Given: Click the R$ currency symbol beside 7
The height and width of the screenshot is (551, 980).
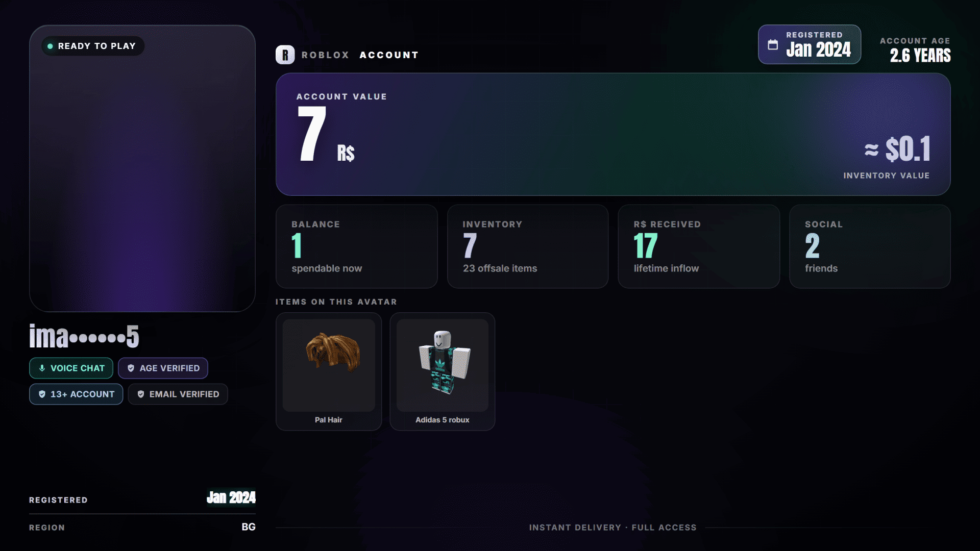Looking at the screenshot, I should pyautogui.click(x=346, y=153).
